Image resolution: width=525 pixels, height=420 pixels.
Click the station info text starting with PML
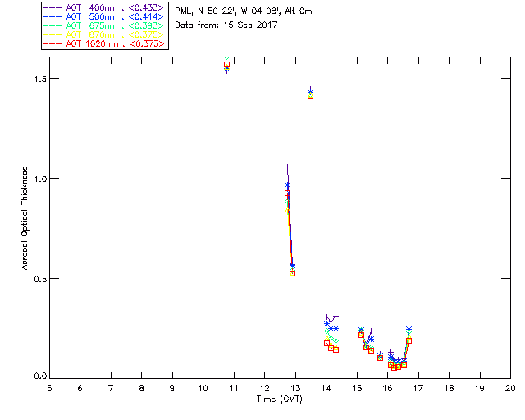(x=244, y=11)
